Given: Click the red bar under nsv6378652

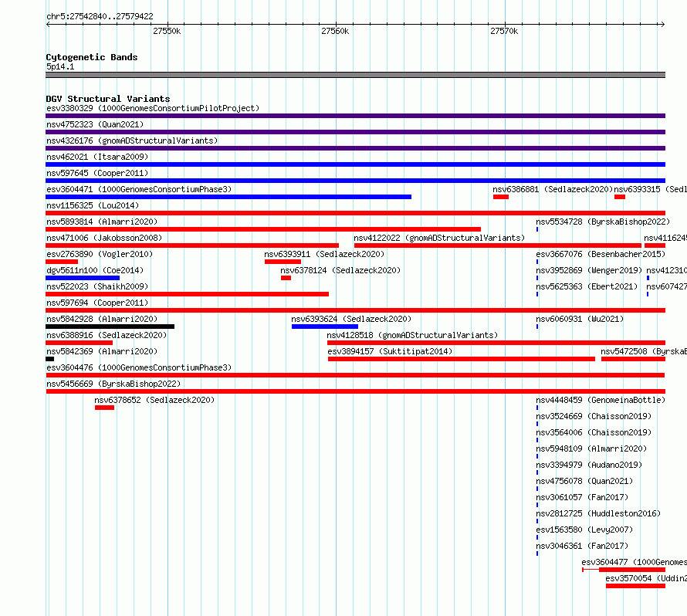Looking at the screenshot, I should coord(104,408).
